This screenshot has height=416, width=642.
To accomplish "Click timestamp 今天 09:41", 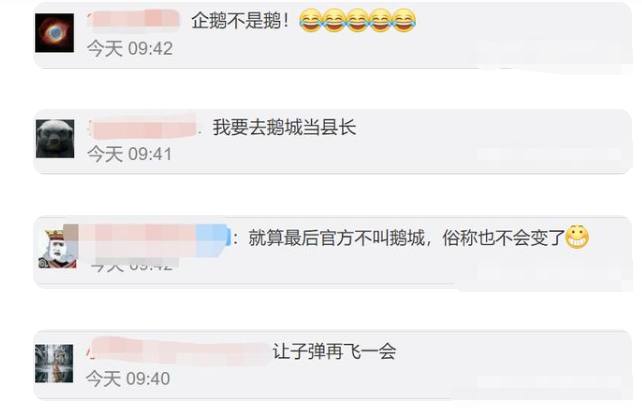I will coord(129,154).
